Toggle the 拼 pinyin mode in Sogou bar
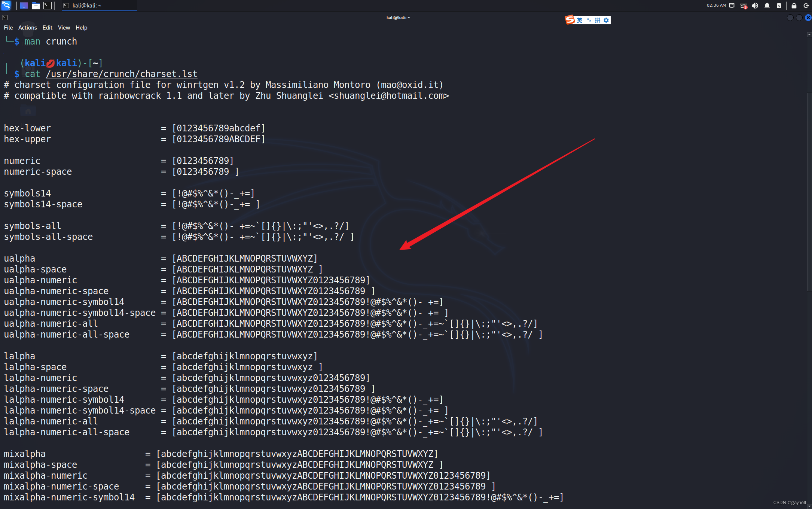The image size is (812, 509). tap(598, 20)
